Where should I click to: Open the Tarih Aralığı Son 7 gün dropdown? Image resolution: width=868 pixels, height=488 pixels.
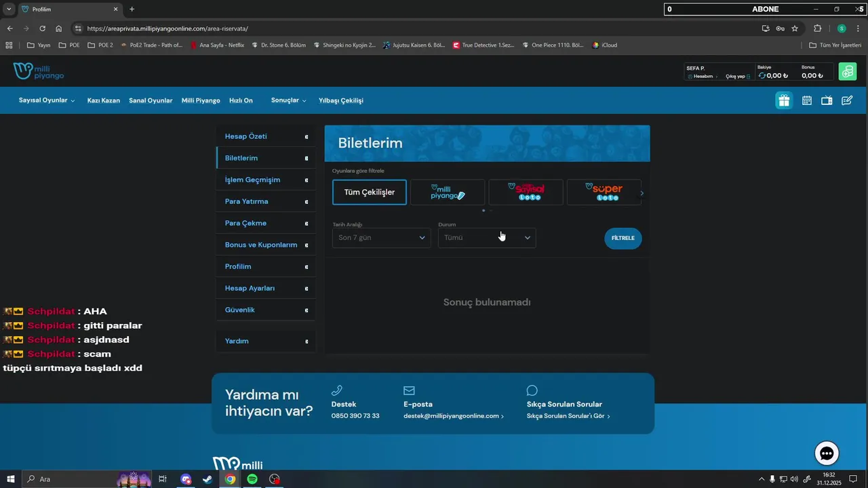coord(381,238)
